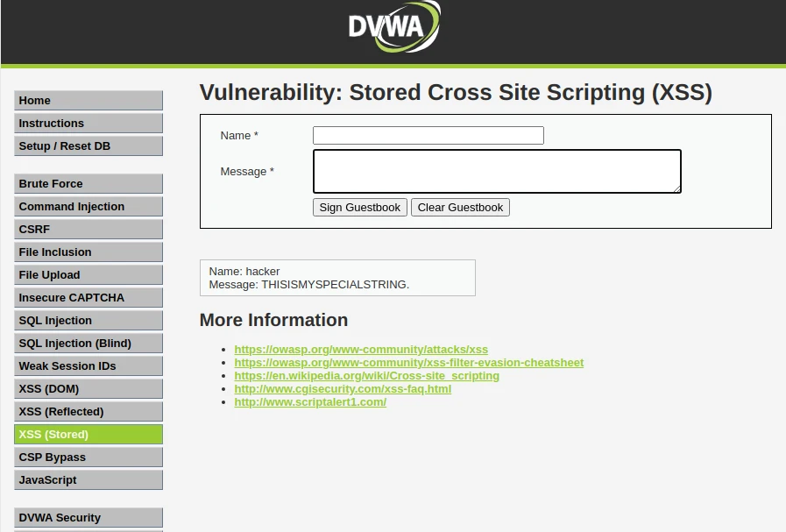Go to the Instructions page
Image resolution: width=786 pixels, height=532 pixels.
coord(89,124)
